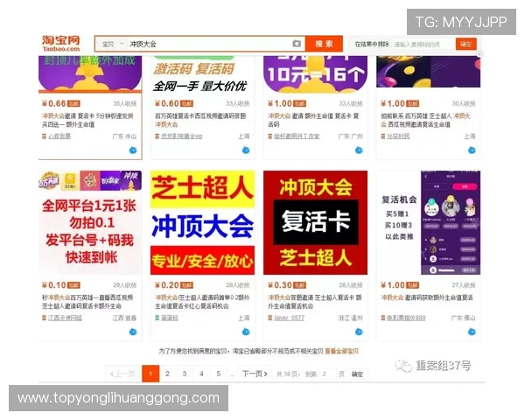Open the 10元=16个 product image
Viewport: 525px width, 420px height.
(315, 73)
